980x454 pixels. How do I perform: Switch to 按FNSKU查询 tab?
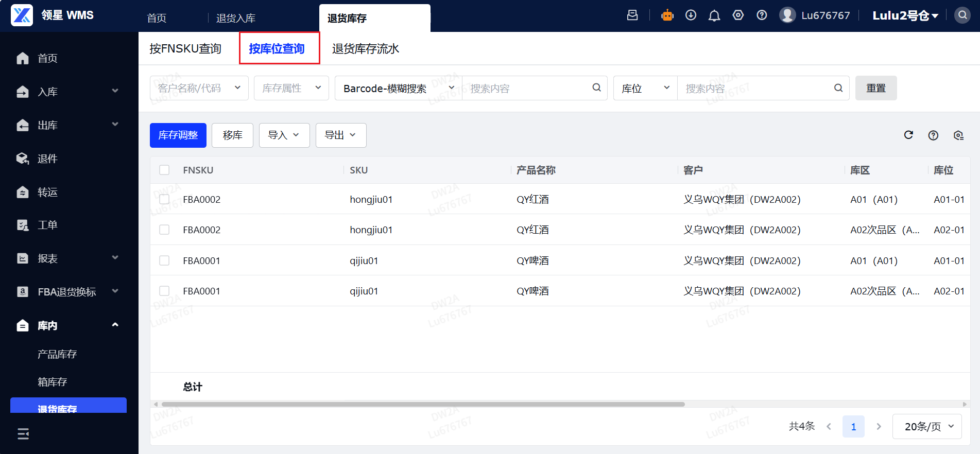pyautogui.click(x=185, y=48)
